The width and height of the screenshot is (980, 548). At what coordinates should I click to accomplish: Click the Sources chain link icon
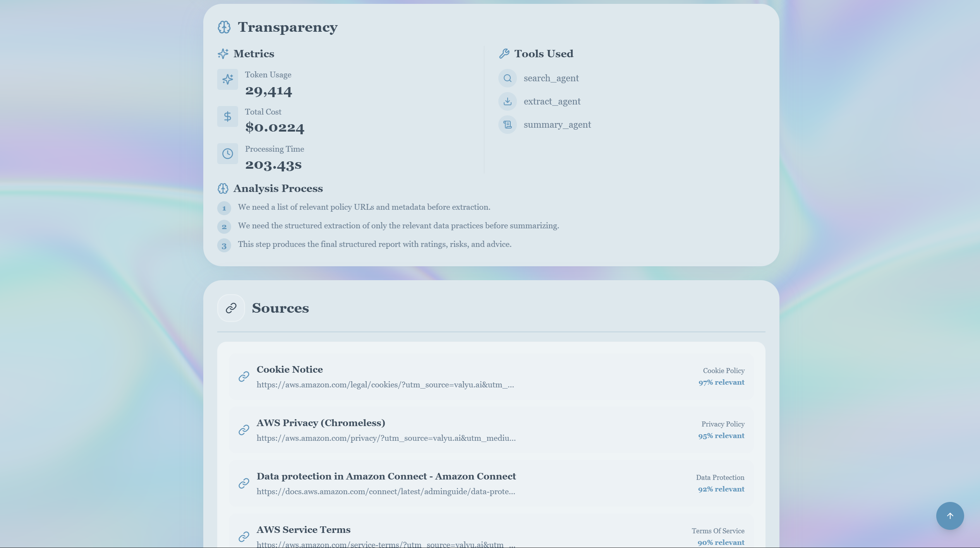231,308
